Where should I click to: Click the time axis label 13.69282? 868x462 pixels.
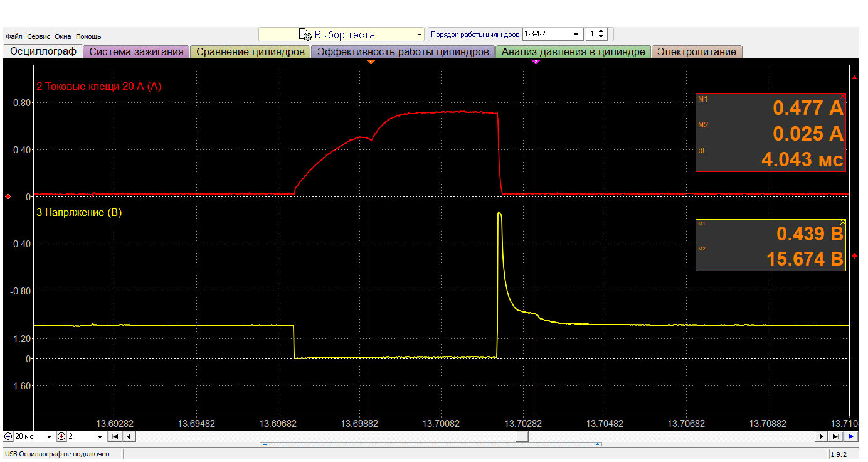click(x=115, y=423)
